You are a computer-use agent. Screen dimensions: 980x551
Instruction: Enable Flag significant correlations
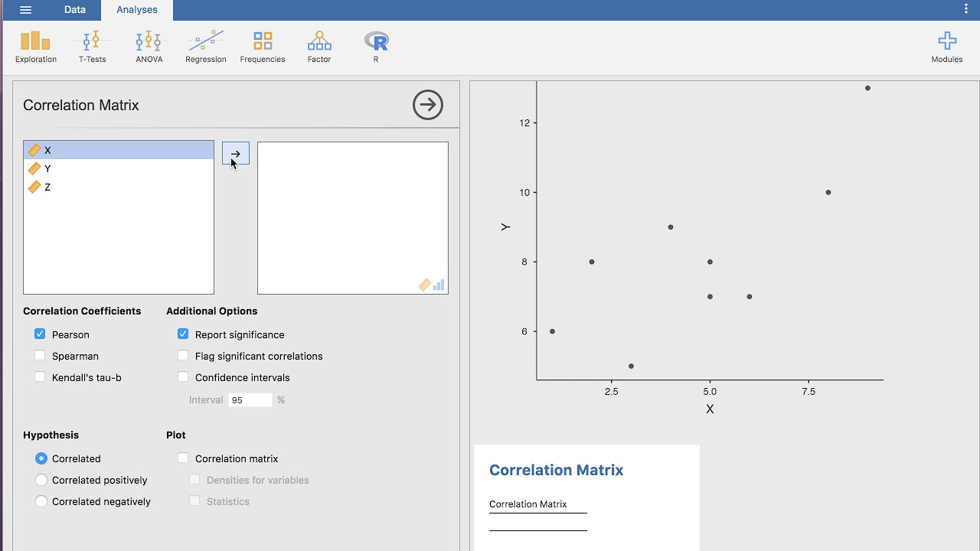click(183, 356)
